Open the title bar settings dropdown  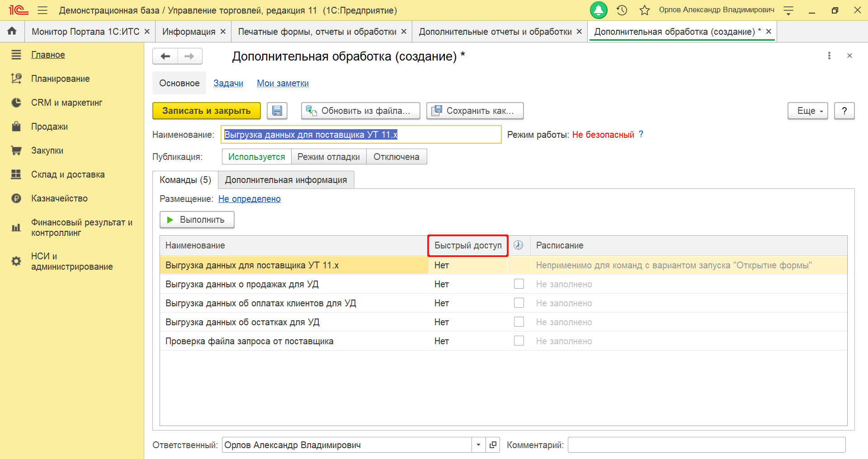click(788, 10)
